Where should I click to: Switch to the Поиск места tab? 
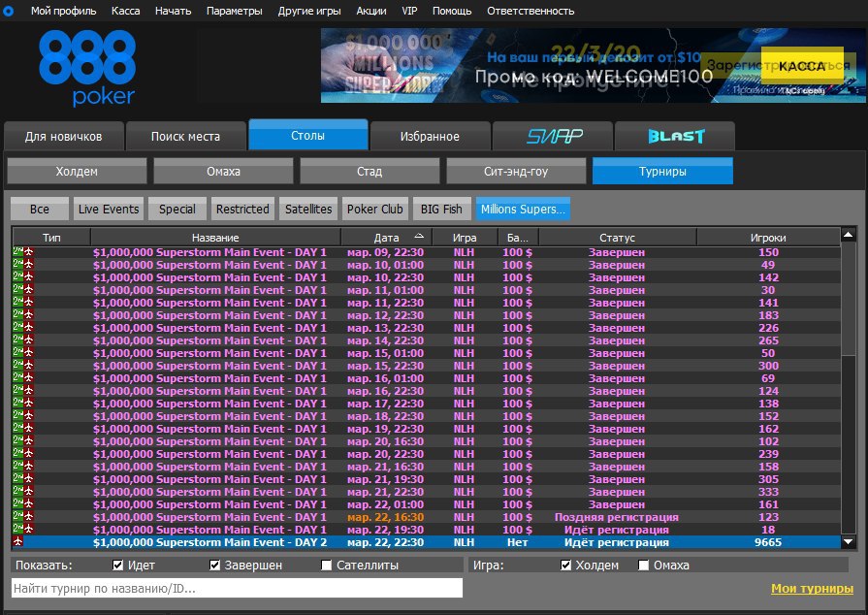(x=185, y=136)
